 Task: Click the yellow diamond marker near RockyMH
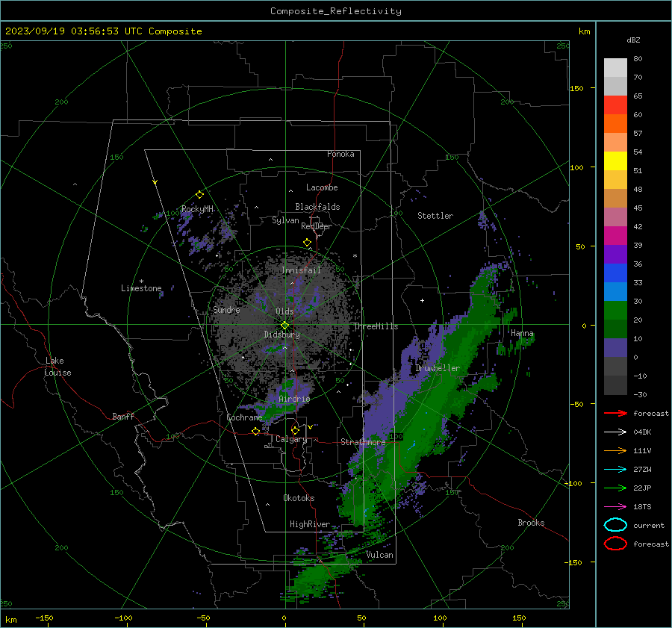(x=199, y=195)
